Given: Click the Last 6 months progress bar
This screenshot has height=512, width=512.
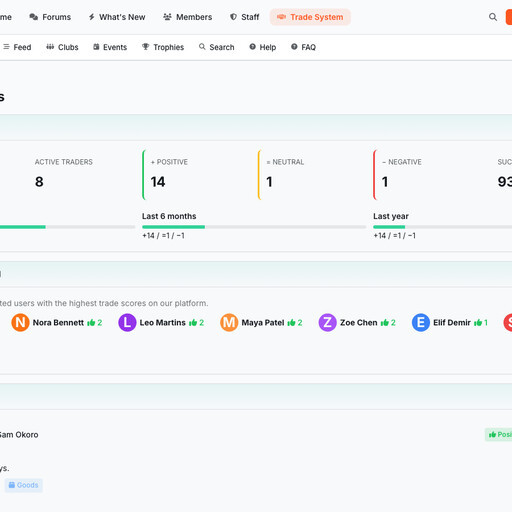Looking at the screenshot, I should [254, 227].
